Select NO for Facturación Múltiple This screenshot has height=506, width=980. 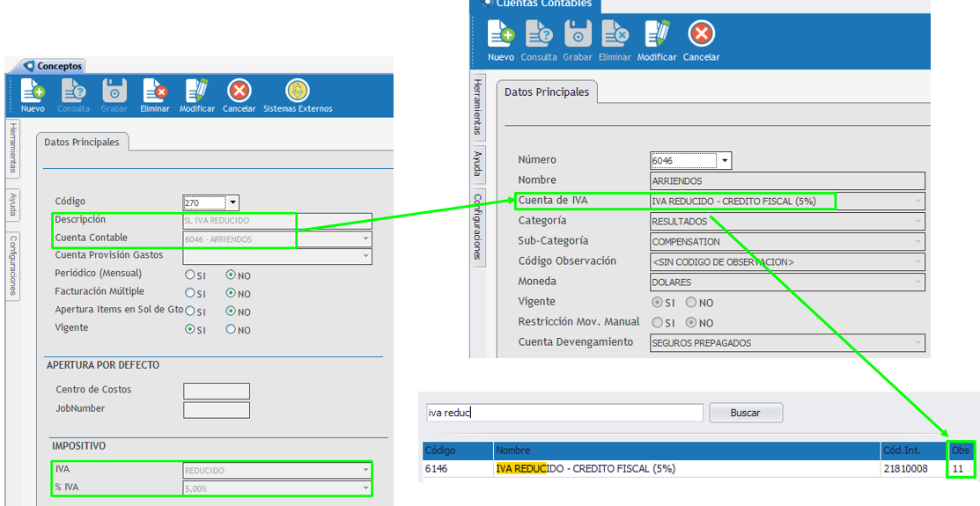231,293
